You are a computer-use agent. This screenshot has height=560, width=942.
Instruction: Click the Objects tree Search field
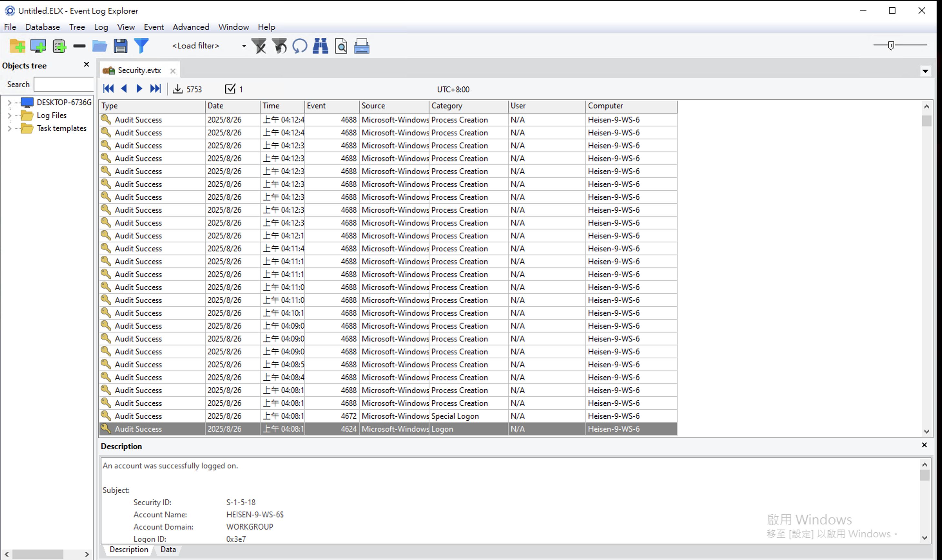point(64,84)
